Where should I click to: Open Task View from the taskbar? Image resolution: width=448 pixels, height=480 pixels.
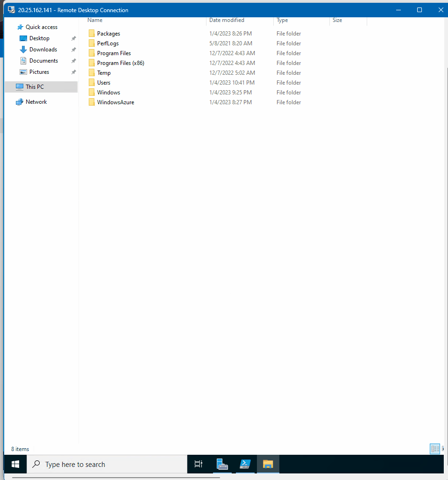199,464
